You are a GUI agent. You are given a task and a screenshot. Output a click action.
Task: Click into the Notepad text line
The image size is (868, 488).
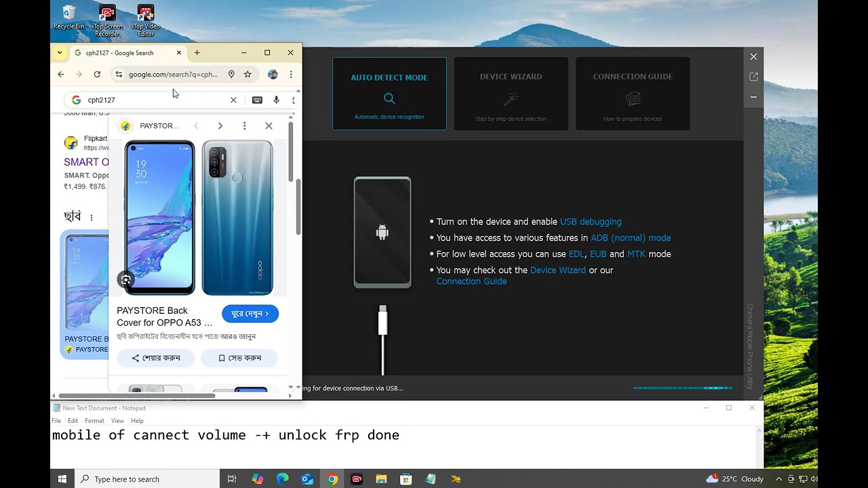(x=226, y=435)
